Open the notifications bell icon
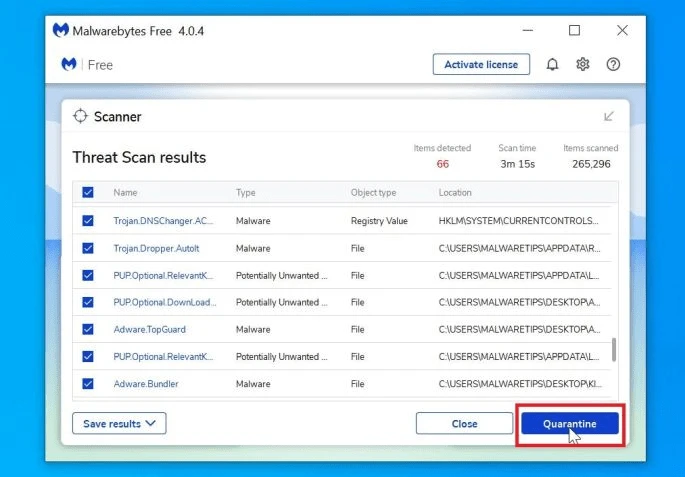The height and width of the screenshot is (477, 685). [552, 65]
